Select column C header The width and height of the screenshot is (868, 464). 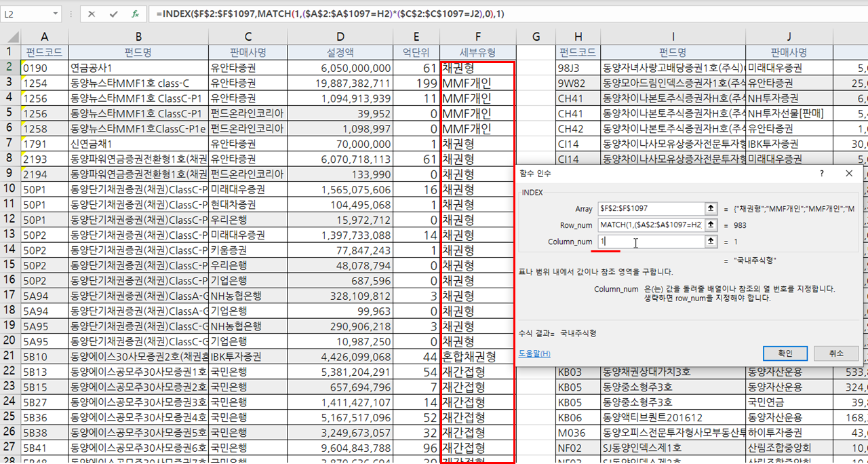(248, 36)
